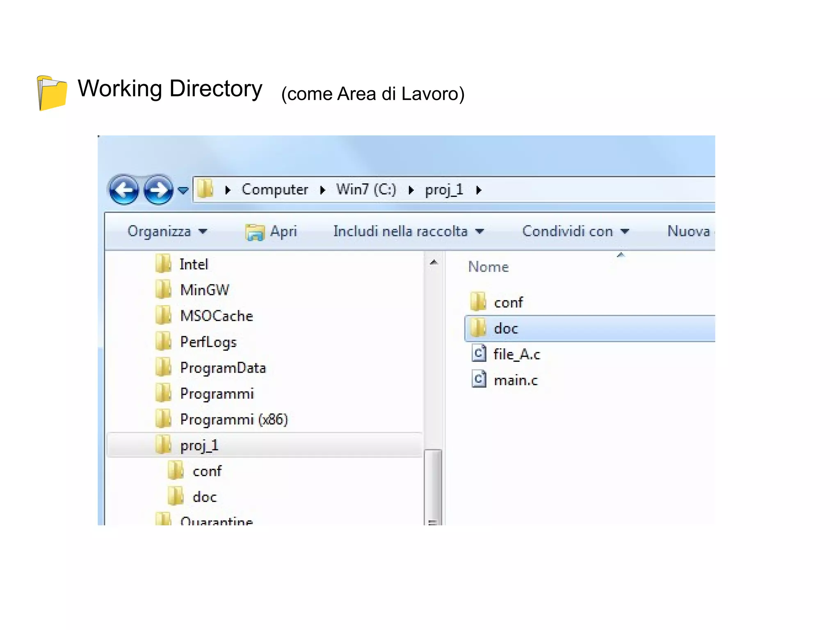The width and height of the screenshot is (840, 630).
Task: Open the Condividi con dropdown
Action: click(575, 232)
